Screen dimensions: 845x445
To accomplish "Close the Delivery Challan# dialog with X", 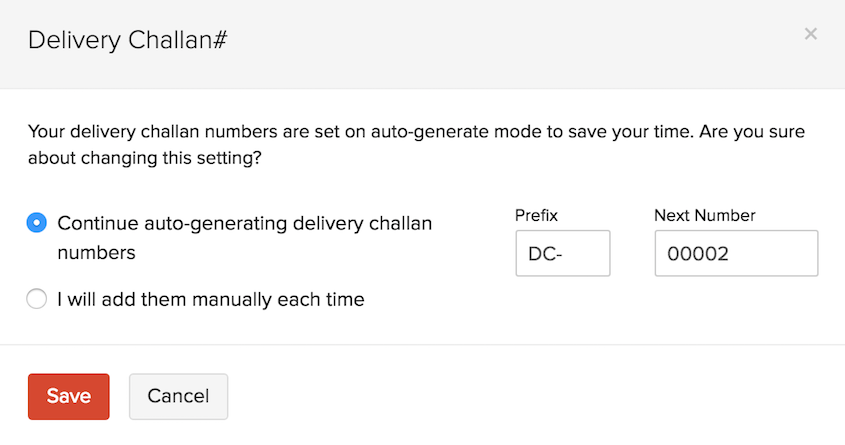I will (811, 34).
